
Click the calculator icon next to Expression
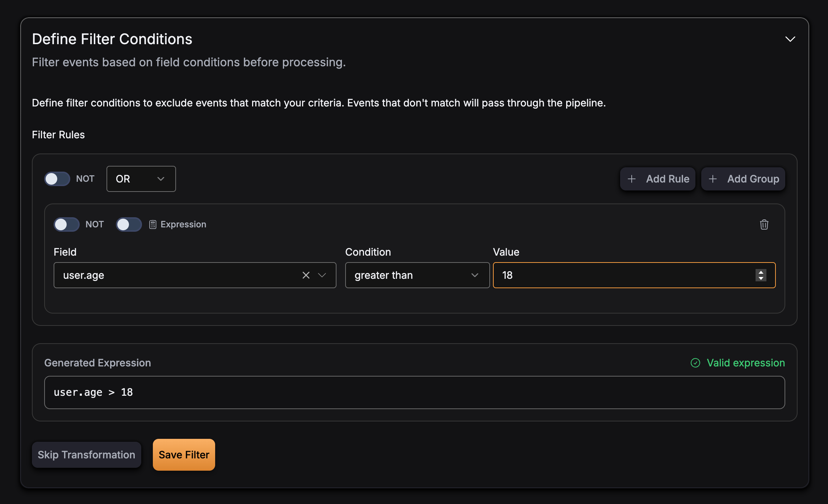(153, 224)
